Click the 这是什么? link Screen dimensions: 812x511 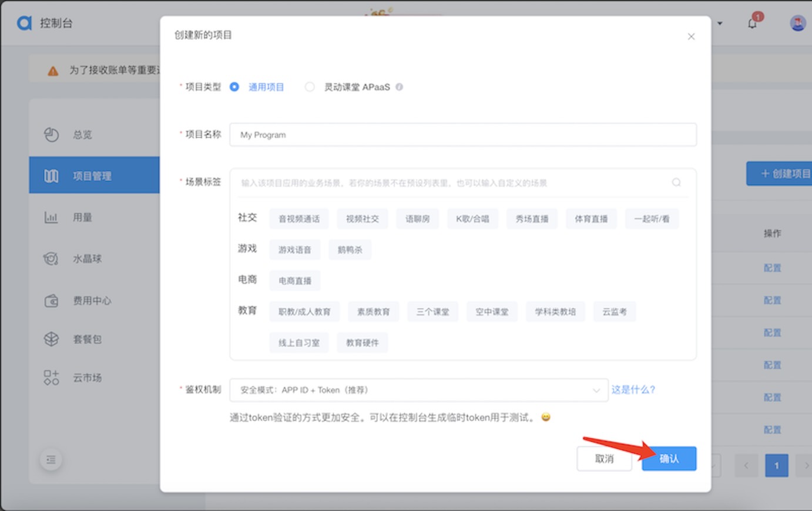point(633,389)
